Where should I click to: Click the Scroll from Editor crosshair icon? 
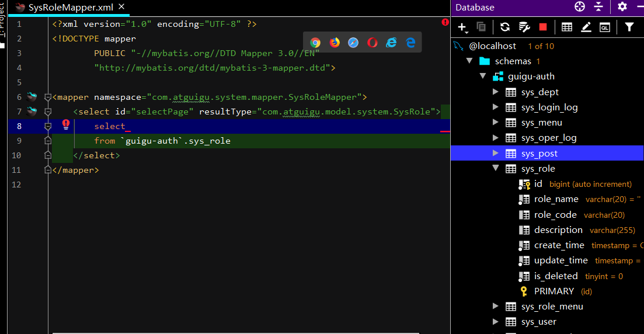(580, 6)
